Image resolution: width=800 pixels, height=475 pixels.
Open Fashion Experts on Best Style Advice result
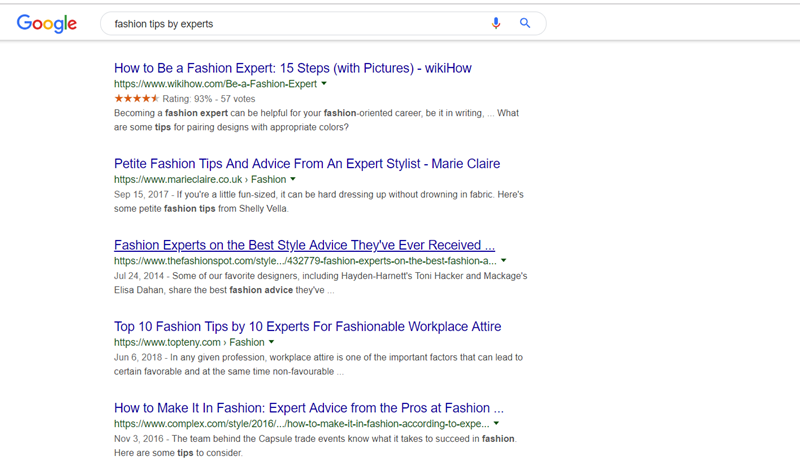point(304,245)
